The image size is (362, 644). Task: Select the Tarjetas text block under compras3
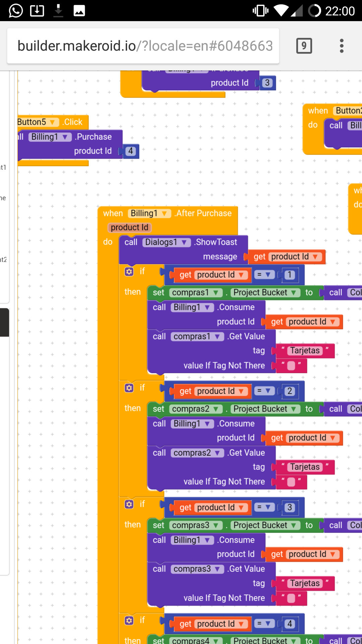pyautogui.click(x=305, y=583)
